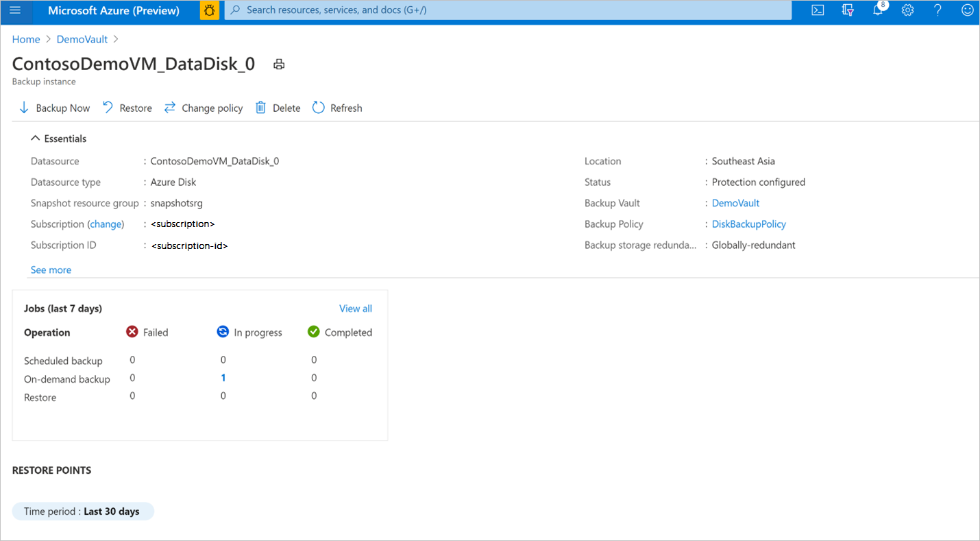
Task: Click the Backup storage redundancy label
Action: click(641, 245)
